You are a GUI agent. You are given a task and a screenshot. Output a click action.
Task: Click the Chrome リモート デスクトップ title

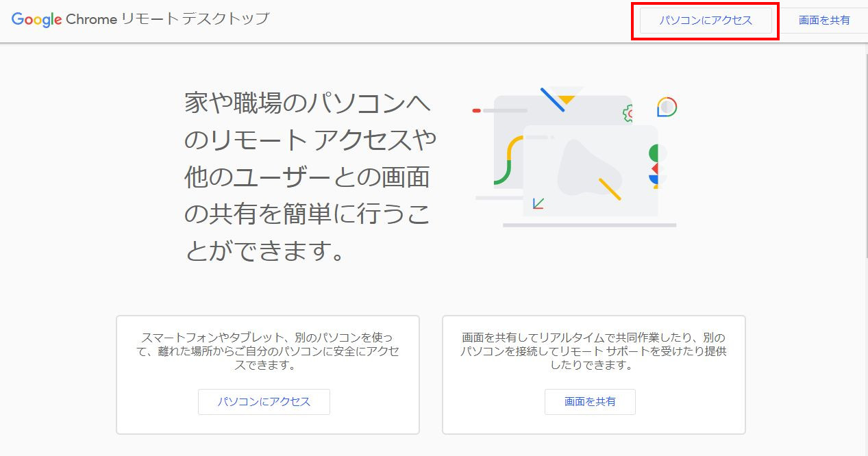point(168,19)
